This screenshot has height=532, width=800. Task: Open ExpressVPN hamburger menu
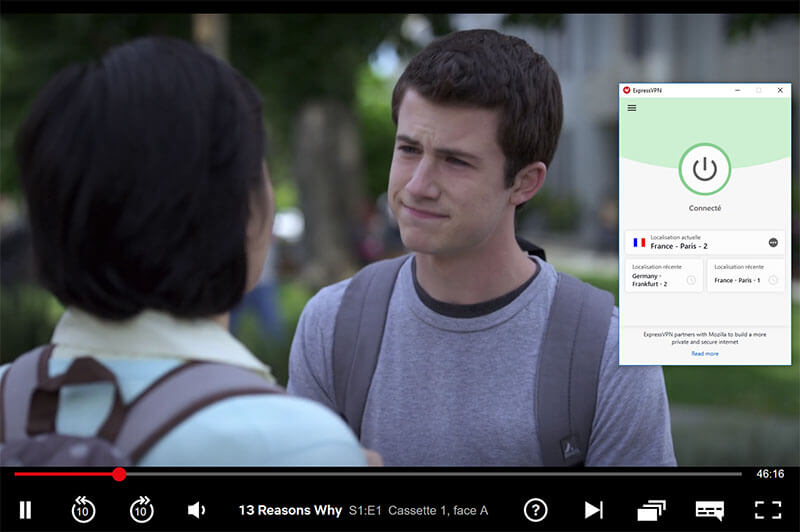click(x=632, y=108)
